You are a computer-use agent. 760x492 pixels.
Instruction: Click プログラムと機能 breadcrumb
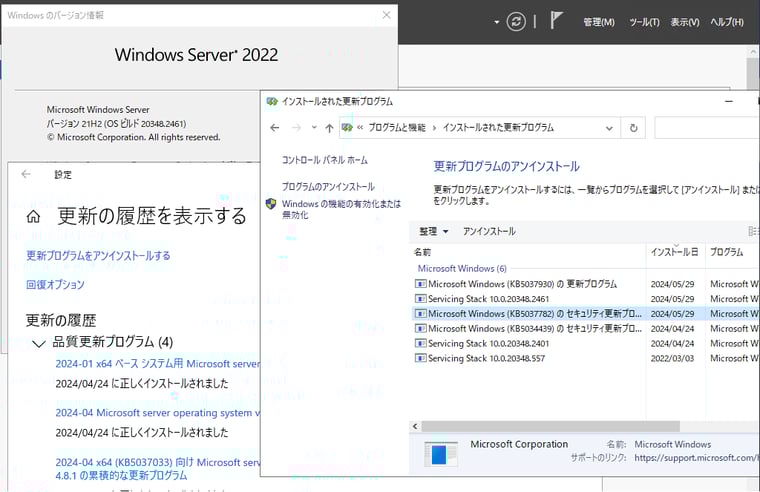coord(396,127)
